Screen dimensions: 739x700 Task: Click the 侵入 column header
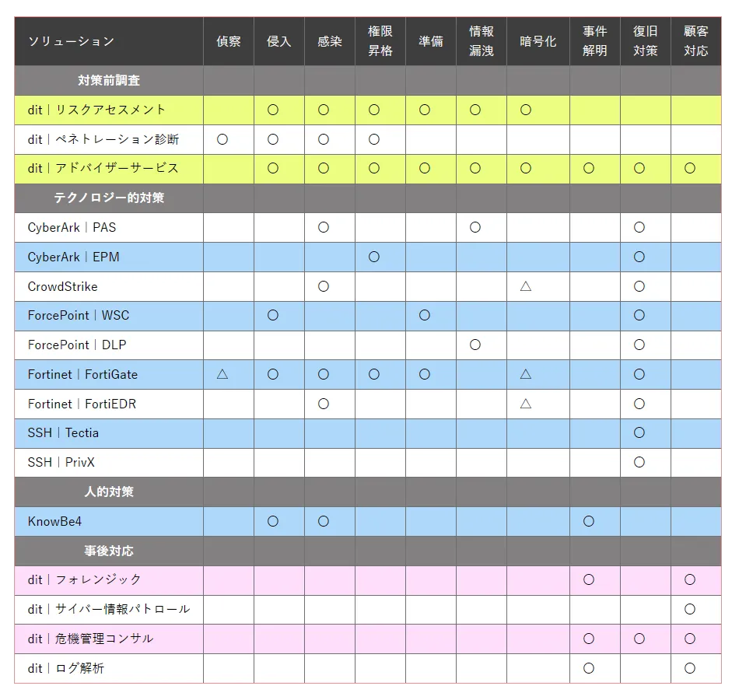279,41
